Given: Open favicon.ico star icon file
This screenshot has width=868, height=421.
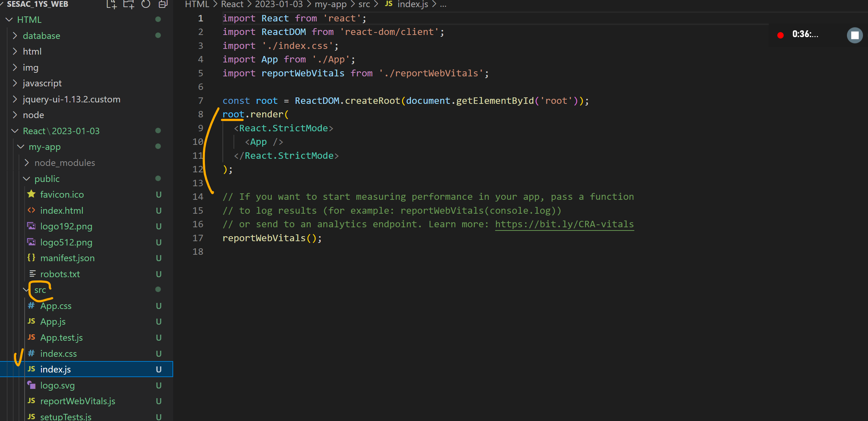Looking at the screenshot, I should point(62,194).
